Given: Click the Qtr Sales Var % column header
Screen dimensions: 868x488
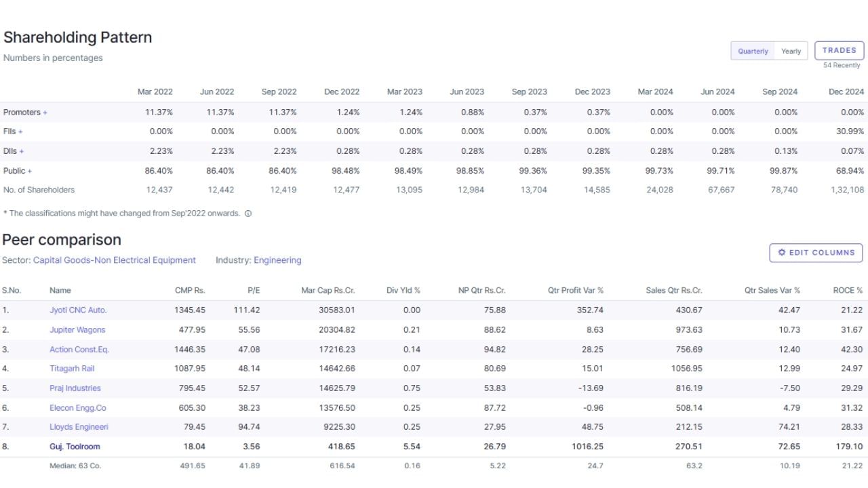Looking at the screenshot, I should [x=772, y=290].
